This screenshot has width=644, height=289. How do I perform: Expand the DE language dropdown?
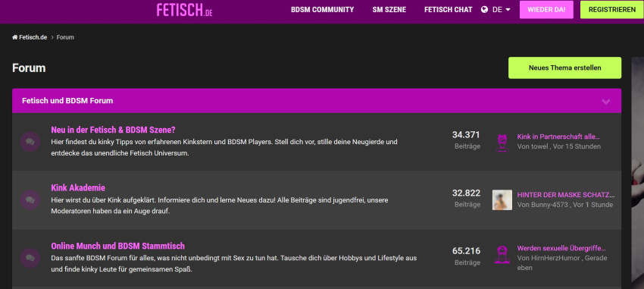pyautogui.click(x=502, y=9)
